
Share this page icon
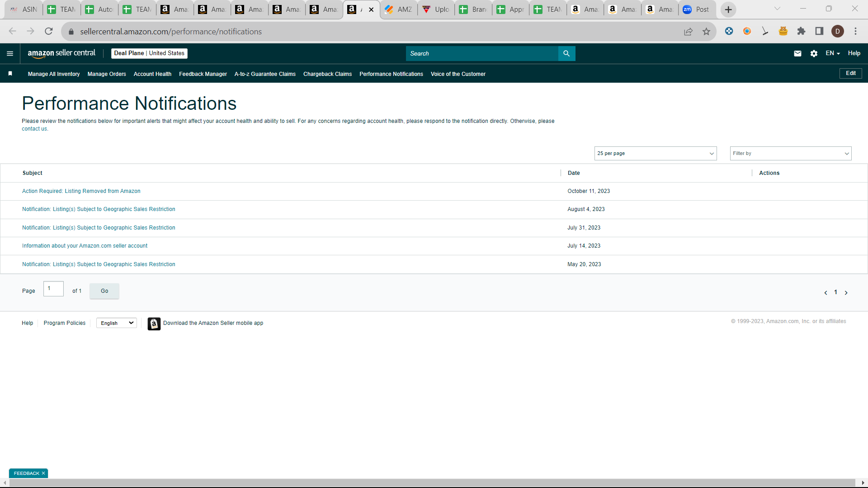point(688,31)
